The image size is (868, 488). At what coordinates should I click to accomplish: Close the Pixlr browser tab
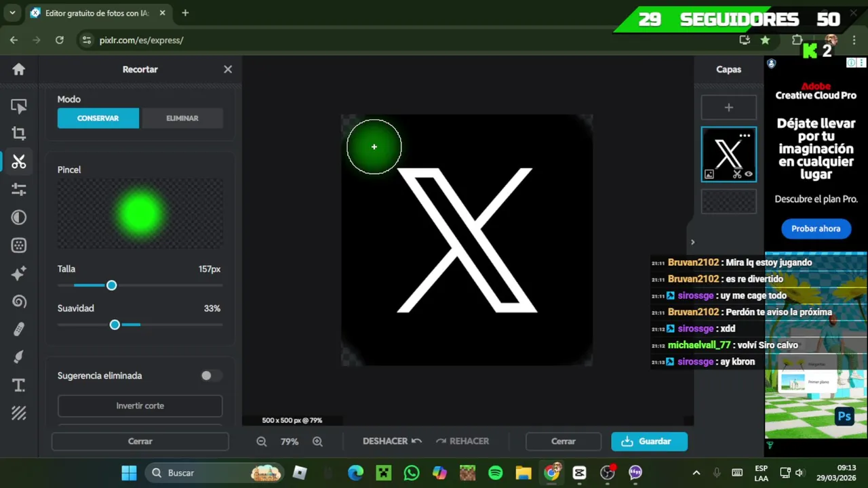[x=162, y=13]
